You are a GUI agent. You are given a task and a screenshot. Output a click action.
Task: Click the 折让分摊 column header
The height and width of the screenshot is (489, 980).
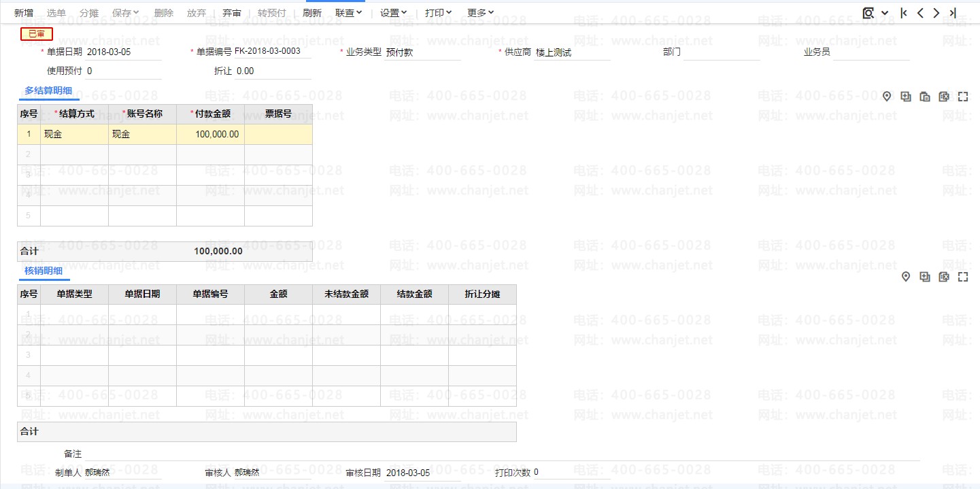click(482, 294)
